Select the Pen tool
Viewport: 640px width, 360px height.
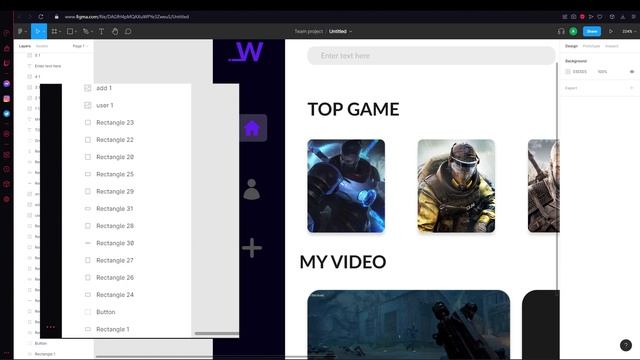click(x=85, y=31)
